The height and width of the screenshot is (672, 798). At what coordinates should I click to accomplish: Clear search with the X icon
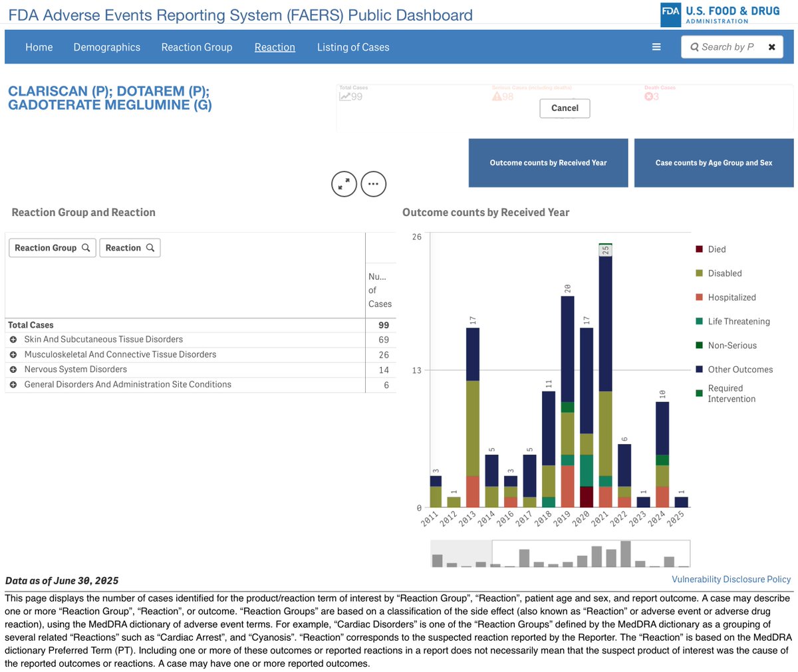coord(771,47)
